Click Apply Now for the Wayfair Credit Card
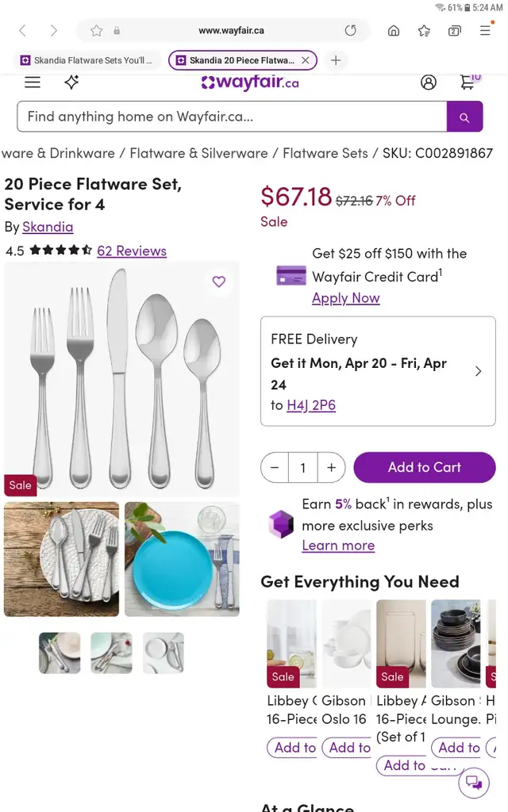This screenshot has width=508, height=812. click(345, 297)
